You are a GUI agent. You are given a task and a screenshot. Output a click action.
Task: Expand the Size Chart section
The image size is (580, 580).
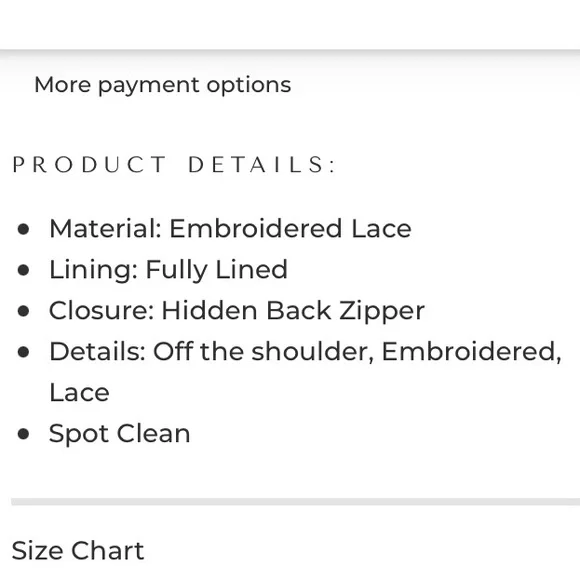point(78,550)
